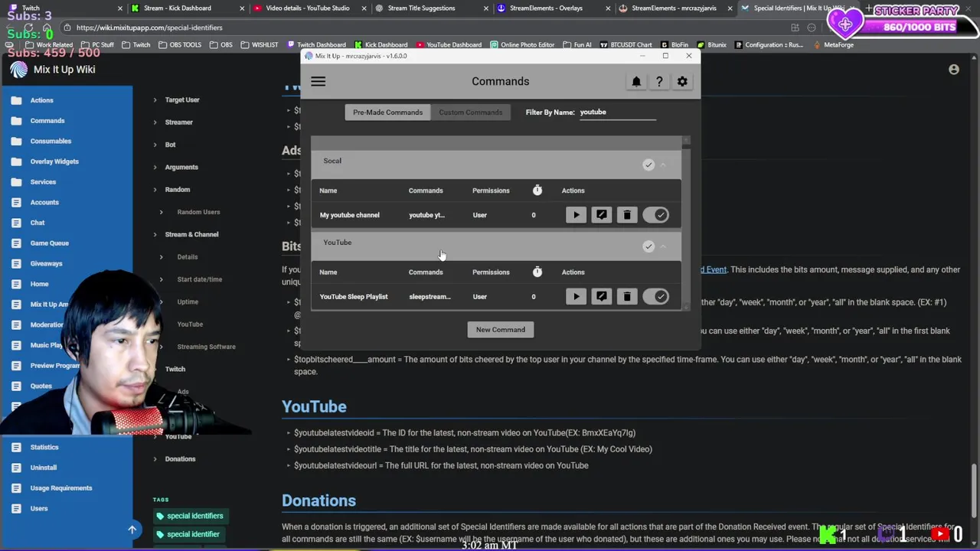980x551 pixels.
Task: Open Actions page in wiki sidebar
Action: click(x=41, y=100)
